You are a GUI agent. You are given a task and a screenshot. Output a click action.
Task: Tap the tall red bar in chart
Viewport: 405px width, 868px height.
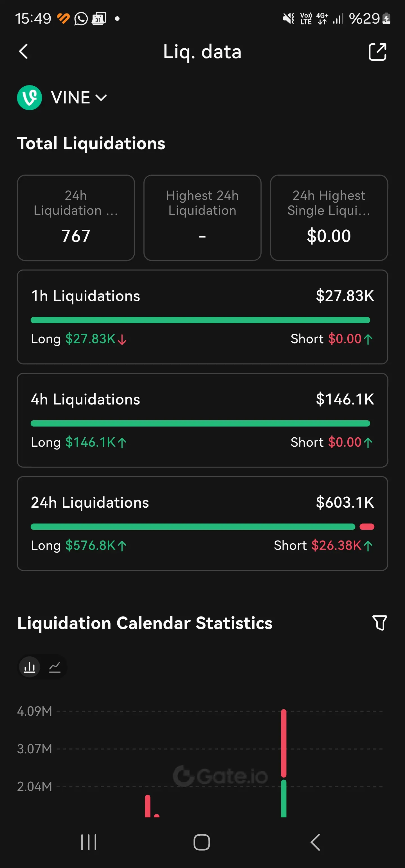point(283,743)
